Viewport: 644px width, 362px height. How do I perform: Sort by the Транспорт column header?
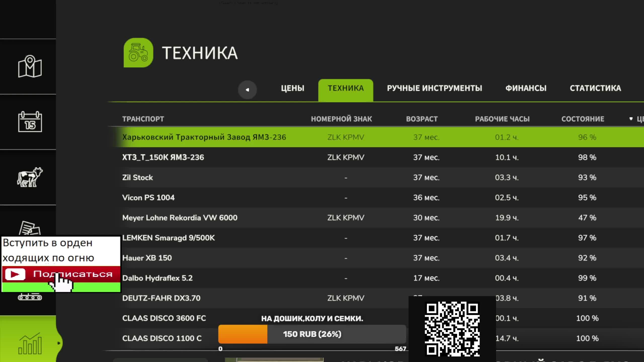[x=143, y=119]
